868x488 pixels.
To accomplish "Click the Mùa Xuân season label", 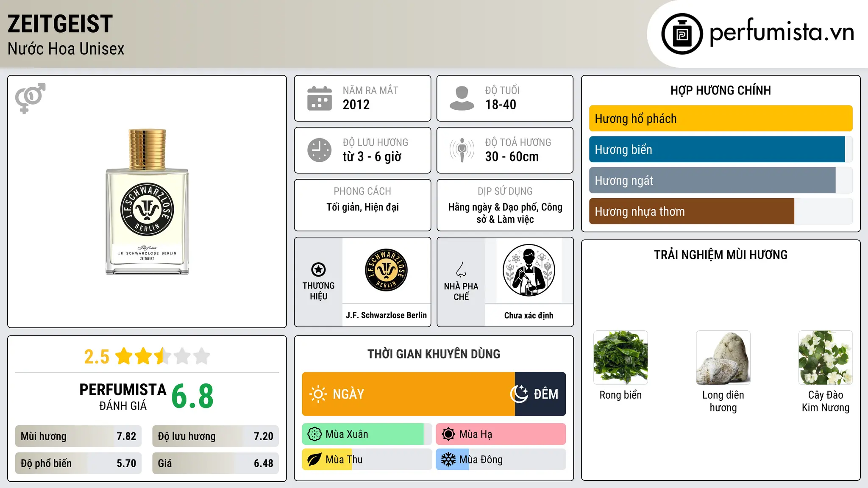I will point(347,434).
